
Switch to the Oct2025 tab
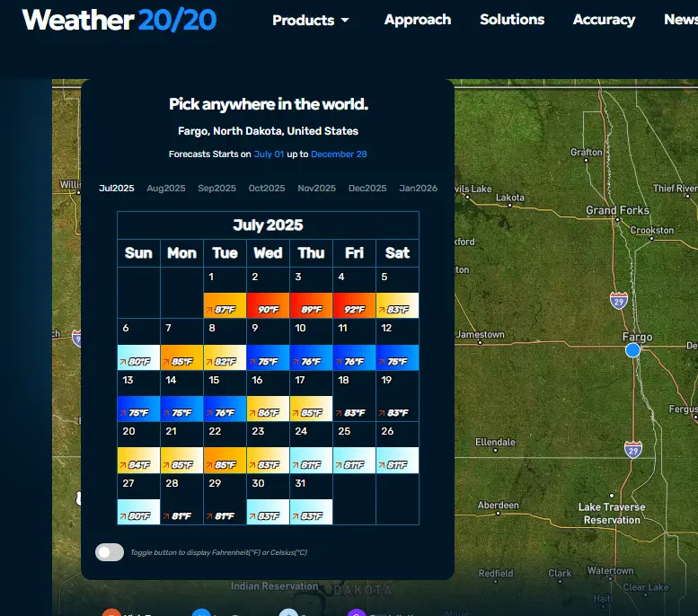[x=267, y=189]
